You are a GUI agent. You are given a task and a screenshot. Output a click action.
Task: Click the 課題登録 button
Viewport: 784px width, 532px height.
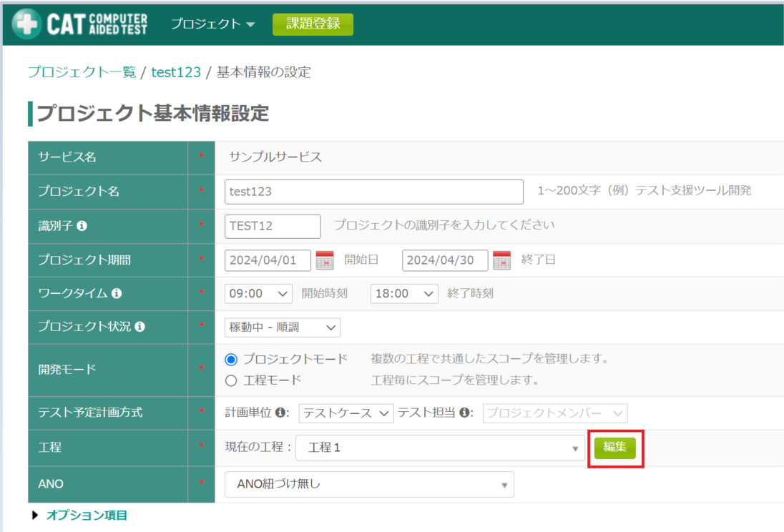[x=313, y=24]
